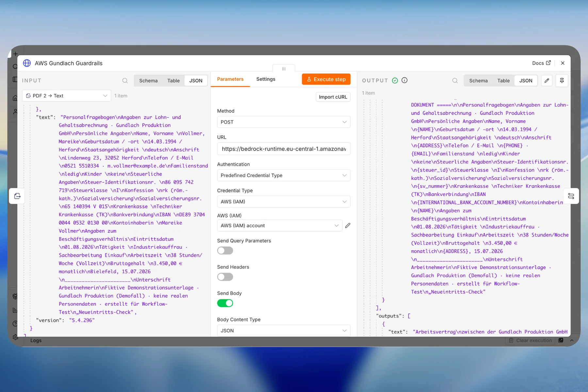Toggle Send Headers switch
588x392 pixels.
pyautogui.click(x=225, y=277)
